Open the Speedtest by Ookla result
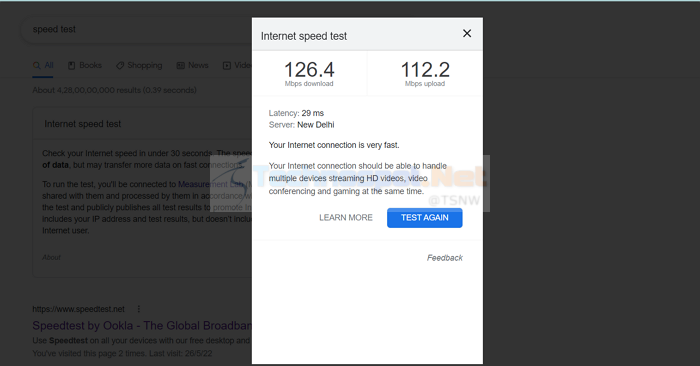Image resolution: width=700 pixels, height=366 pixels. pos(142,326)
